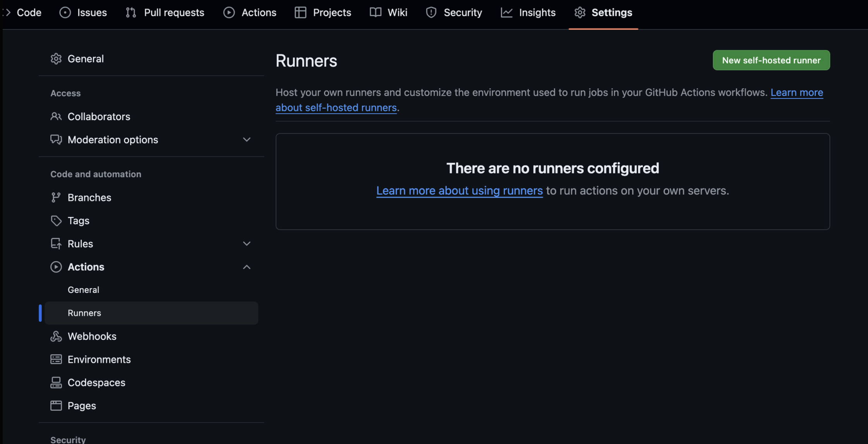Click the Tags label icon

tap(56, 221)
